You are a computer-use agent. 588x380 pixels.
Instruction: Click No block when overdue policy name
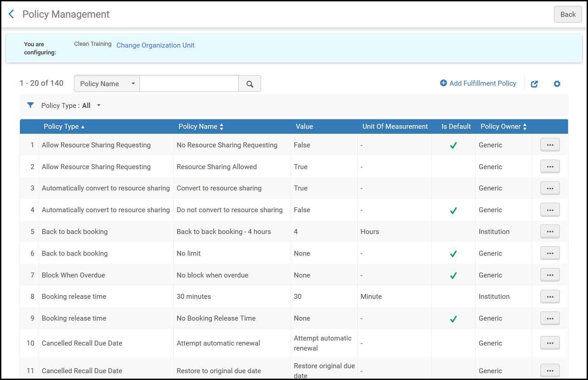click(x=212, y=275)
